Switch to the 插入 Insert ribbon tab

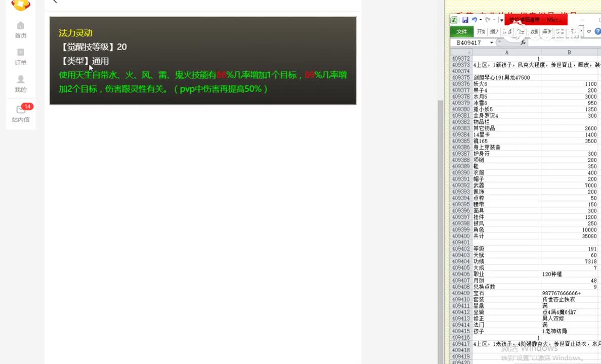pyautogui.click(x=494, y=31)
